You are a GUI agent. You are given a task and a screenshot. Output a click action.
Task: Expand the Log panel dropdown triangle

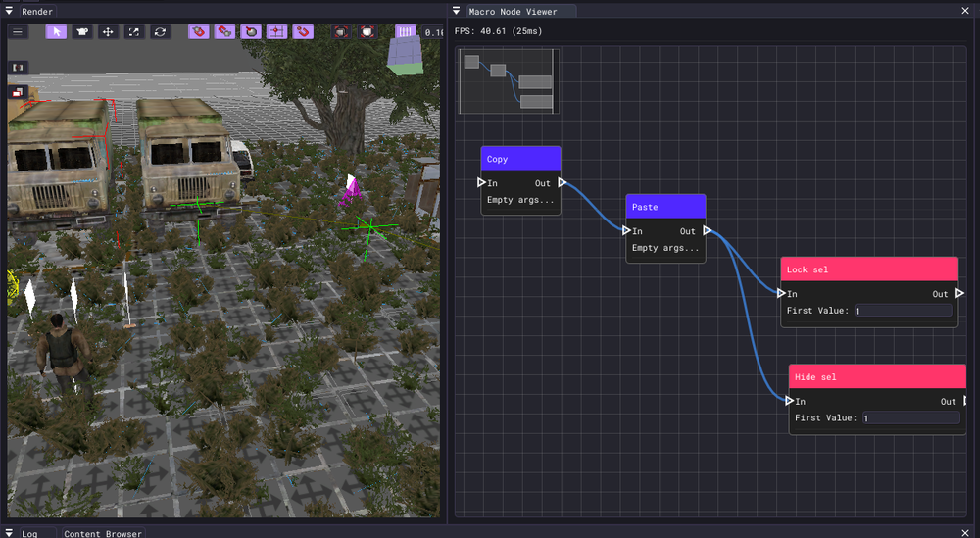10,533
